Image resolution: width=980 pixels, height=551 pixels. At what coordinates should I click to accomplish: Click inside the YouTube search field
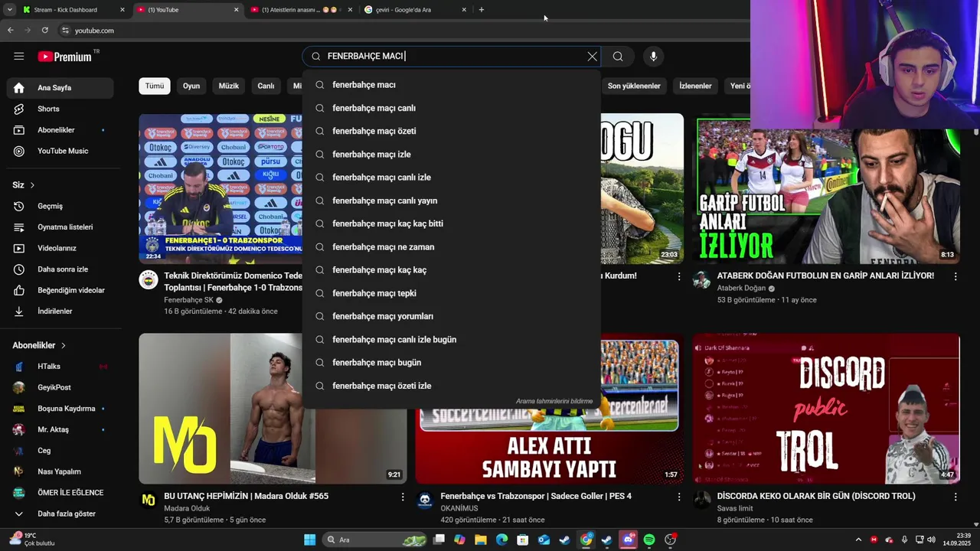pos(452,56)
